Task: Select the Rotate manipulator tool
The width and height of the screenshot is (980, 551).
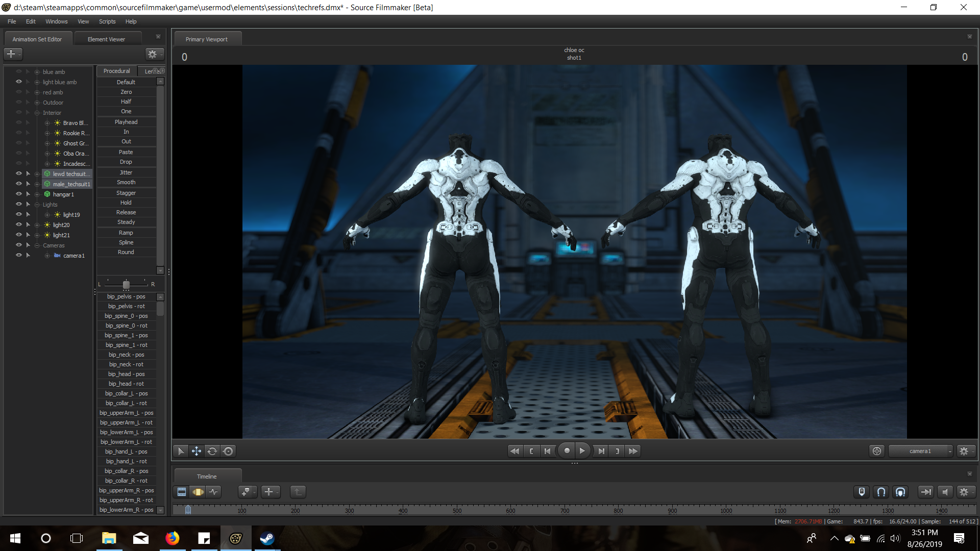Action: pos(212,451)
